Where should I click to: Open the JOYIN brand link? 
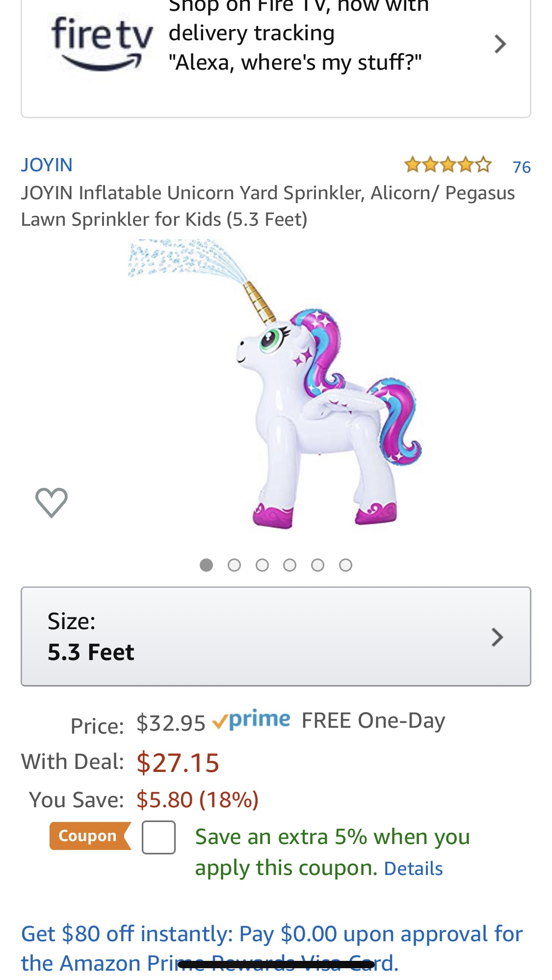[47, 165]
